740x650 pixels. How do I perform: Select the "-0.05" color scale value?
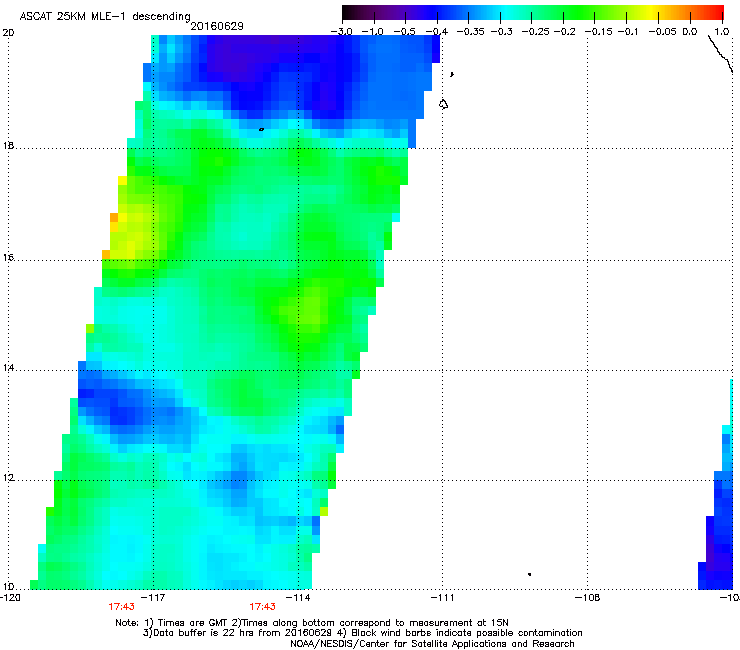click(x=662, y=32)
